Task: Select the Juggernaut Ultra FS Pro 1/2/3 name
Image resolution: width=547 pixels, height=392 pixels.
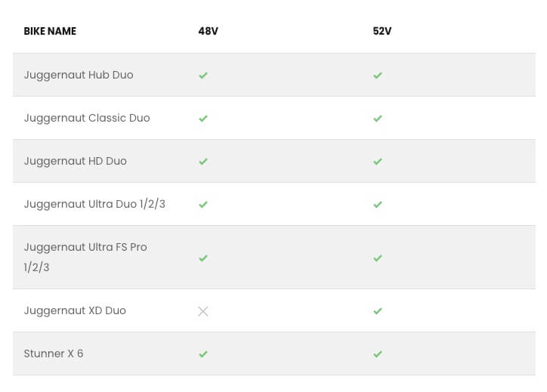Action: click(x=85, y=257)
